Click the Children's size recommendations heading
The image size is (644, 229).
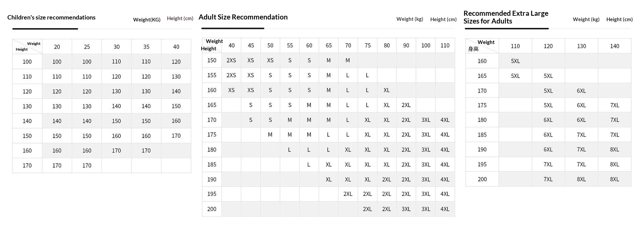tap(51, 17)
